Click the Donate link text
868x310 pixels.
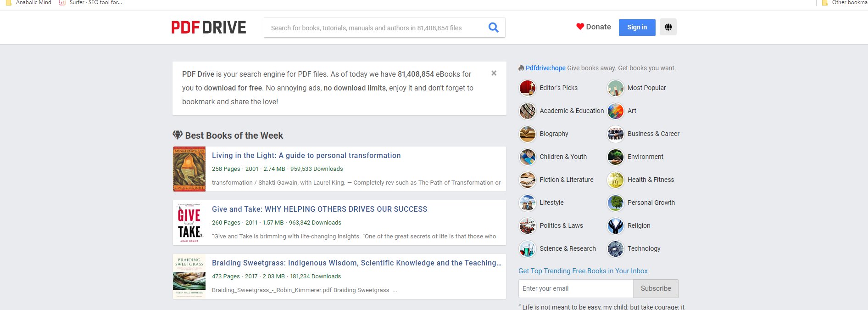pyautogui.click(x=598, y=27)
